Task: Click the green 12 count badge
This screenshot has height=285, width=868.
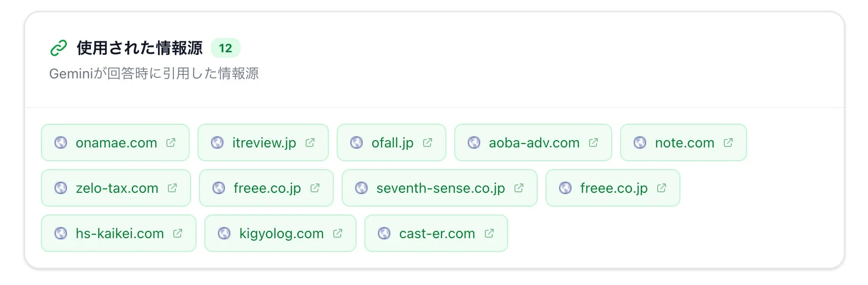Action: 225,48
